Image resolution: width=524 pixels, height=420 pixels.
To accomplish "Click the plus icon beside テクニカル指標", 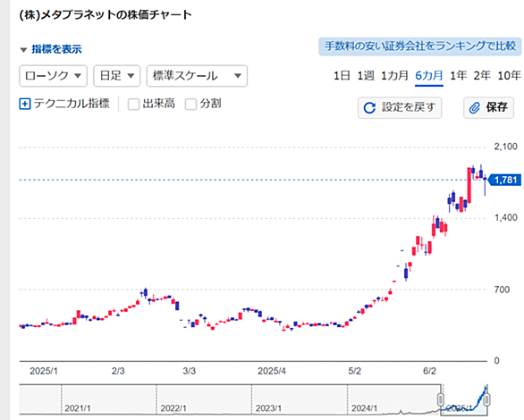I will coord(25,104).
